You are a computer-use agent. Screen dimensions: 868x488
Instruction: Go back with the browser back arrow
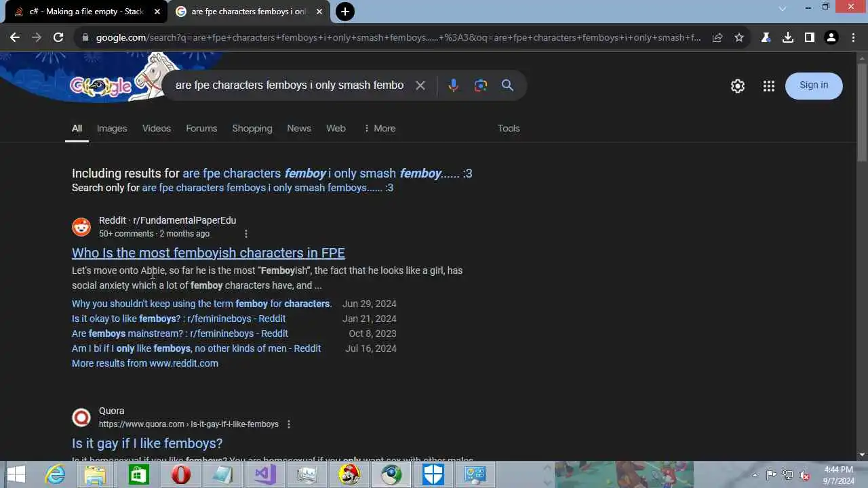pyautogui.click(x=15, y=38)
